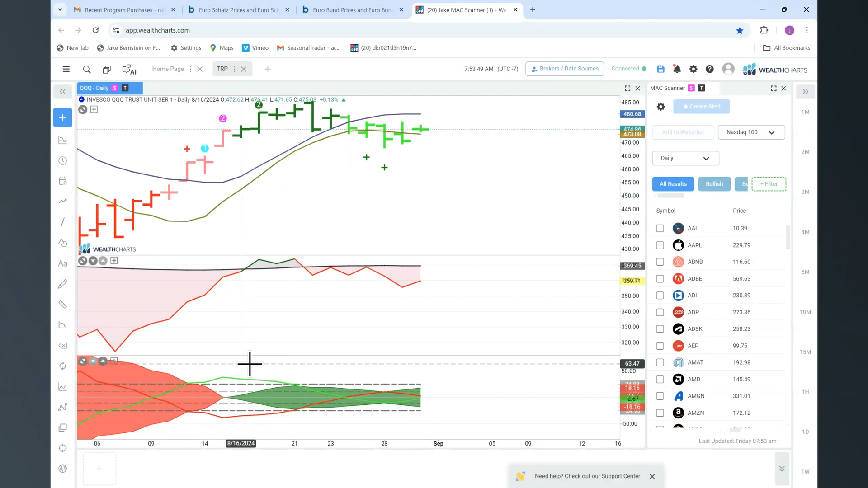Collapse the left sidebar with double chevron

[63, 92]
